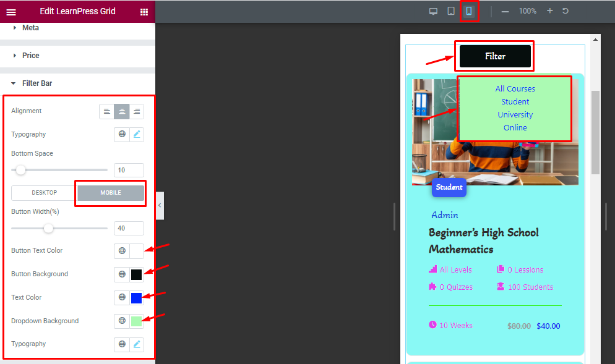
Task: Click the Filter button in preview
Action: tap(495, 56)
